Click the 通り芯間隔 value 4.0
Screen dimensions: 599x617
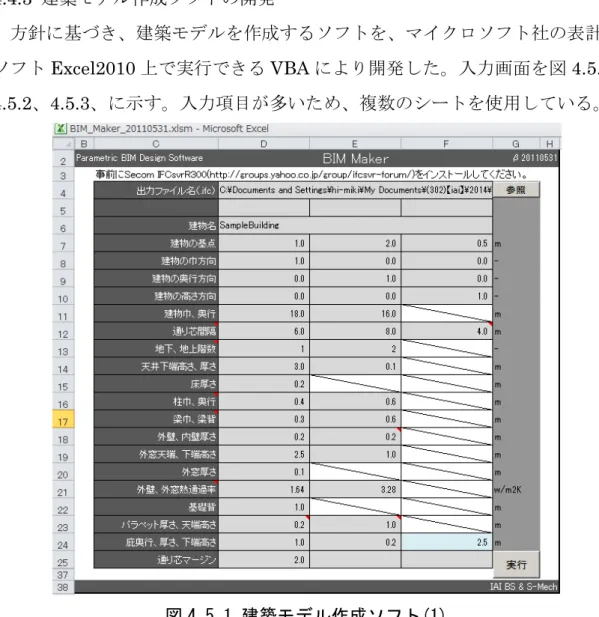click(x=447, y=331)
